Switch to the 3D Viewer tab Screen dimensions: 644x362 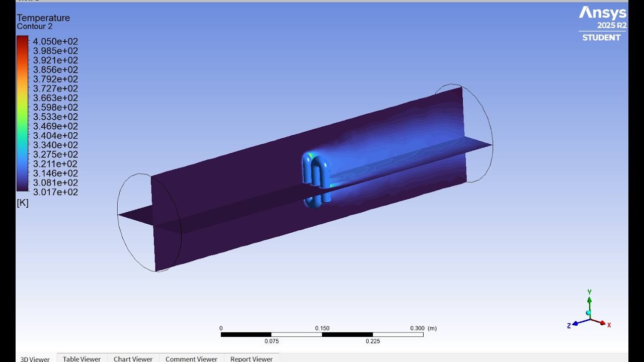tap(35, 358)
